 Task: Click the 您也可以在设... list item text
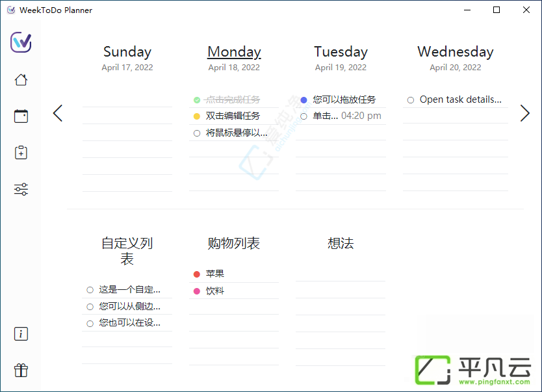pyautogui.click(x=129, y=323)
